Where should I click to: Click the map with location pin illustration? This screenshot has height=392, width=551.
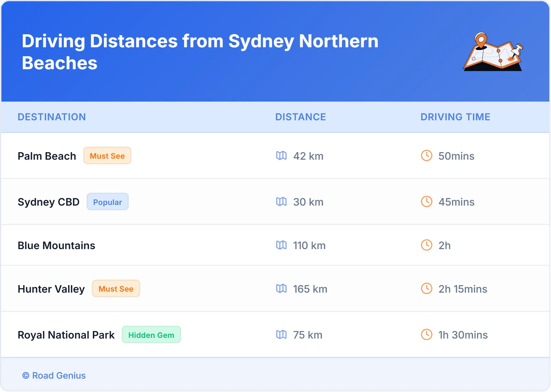[x=493, y=52]
